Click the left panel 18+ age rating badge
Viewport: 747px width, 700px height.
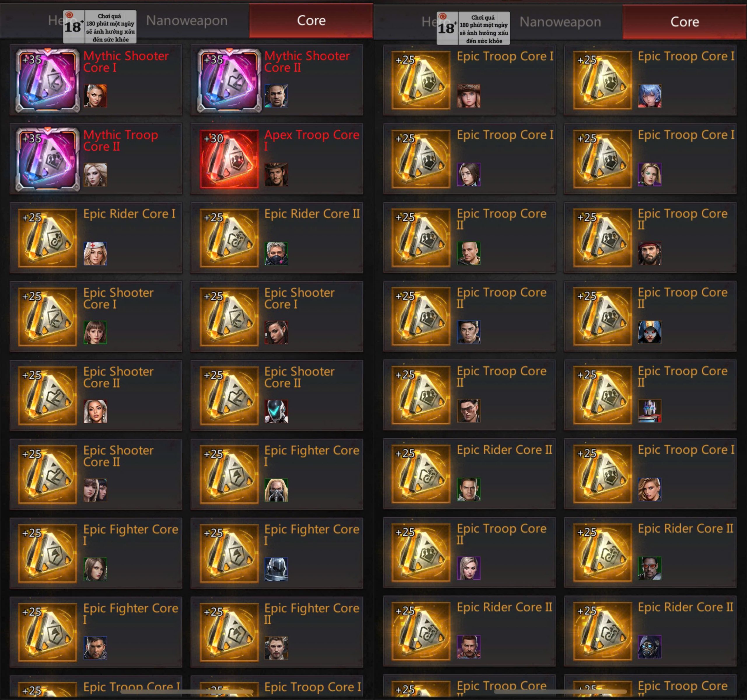point(100,27)
